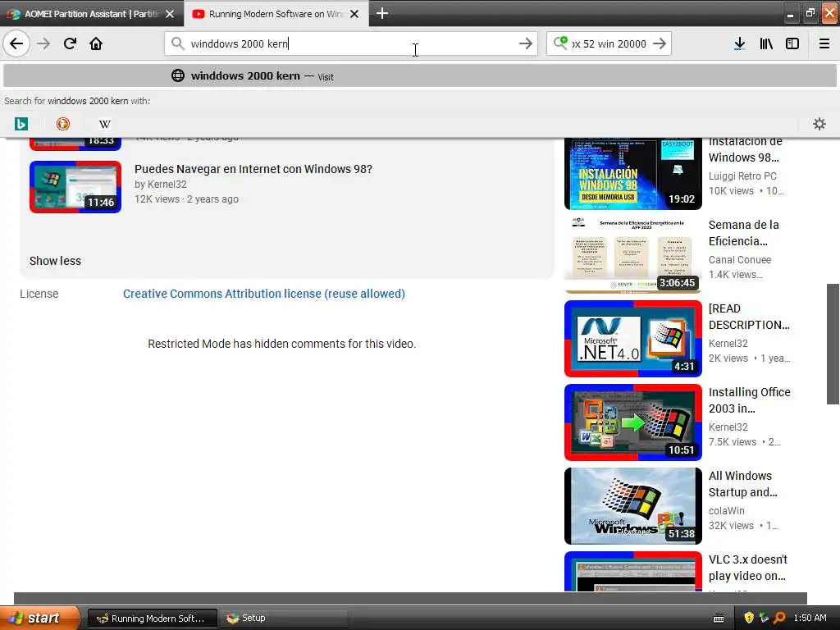The height and width of the screenshot is (630, 840).
Task: Open the hamburger application menu
Action: tap(824, 44)
